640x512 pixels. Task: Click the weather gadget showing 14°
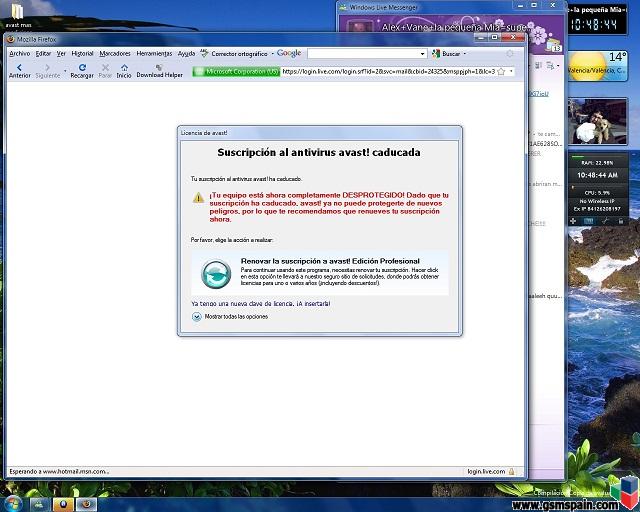pyautogui.click(x=598, y=66)
